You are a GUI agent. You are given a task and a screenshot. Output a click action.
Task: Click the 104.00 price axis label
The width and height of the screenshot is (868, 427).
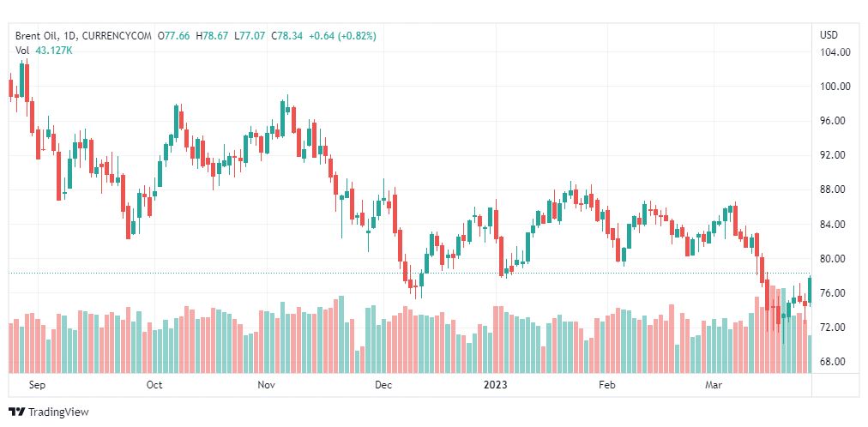point(835,52)
